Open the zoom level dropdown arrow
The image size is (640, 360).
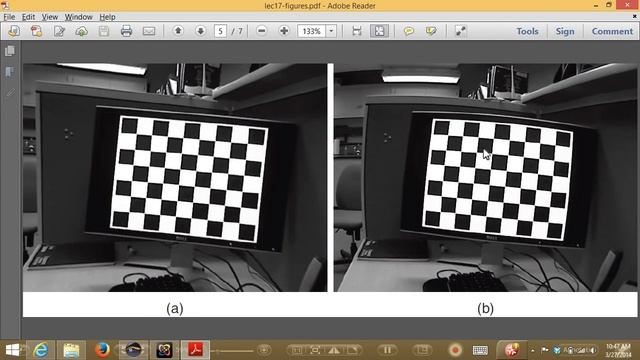tap(331, 31)
